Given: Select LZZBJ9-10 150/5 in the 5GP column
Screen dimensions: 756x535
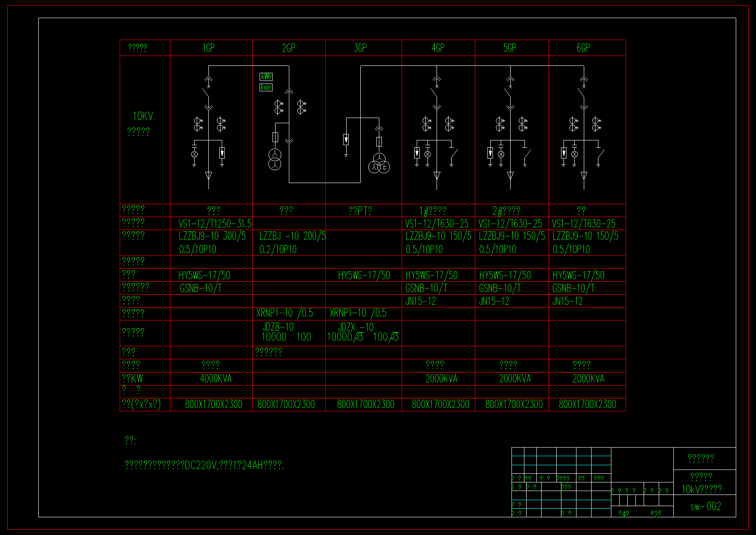Looking at the screenshot, I should pos(512,236).
